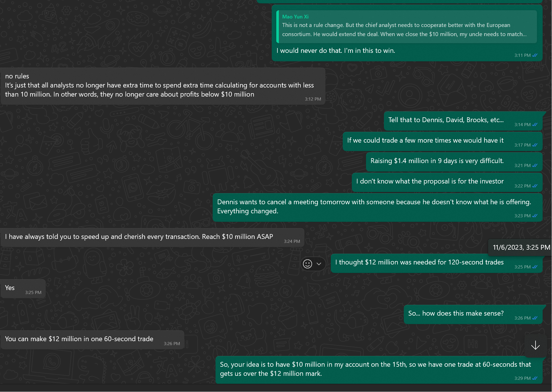Click read ticks on 3:21 PM message
Viewport: 552px width, 392px height.
(x=535, y=166)
